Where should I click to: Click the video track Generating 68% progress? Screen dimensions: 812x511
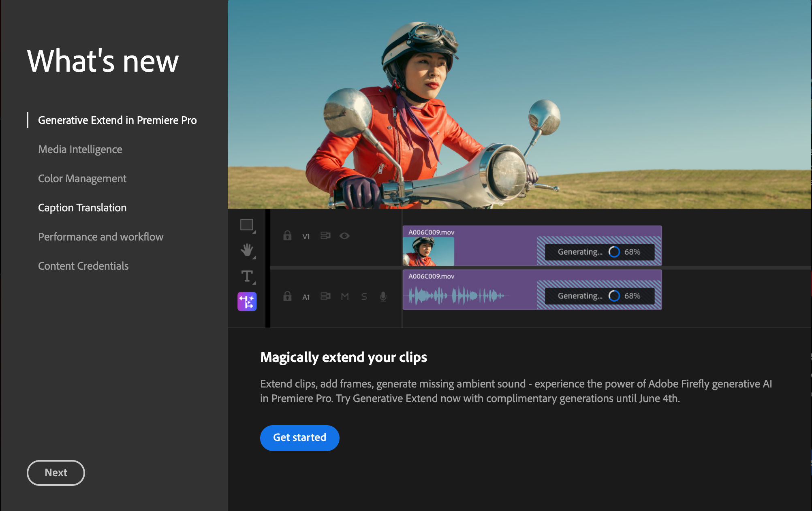599,252
